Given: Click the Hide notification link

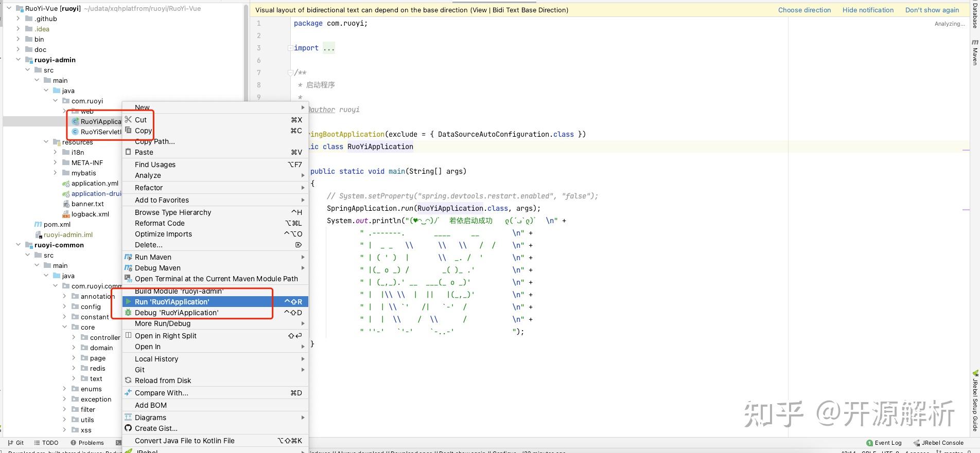Looking at the screenshot, I should (x=868, y=10).
